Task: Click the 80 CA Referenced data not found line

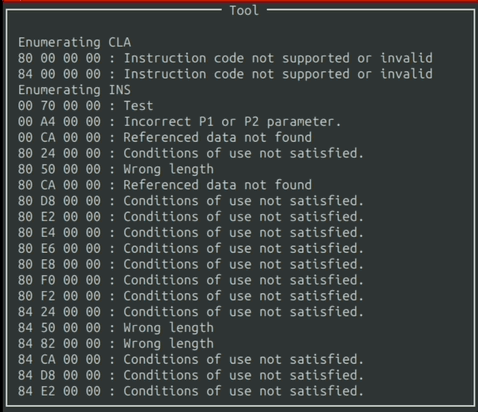Action: (x=165, y=185)
